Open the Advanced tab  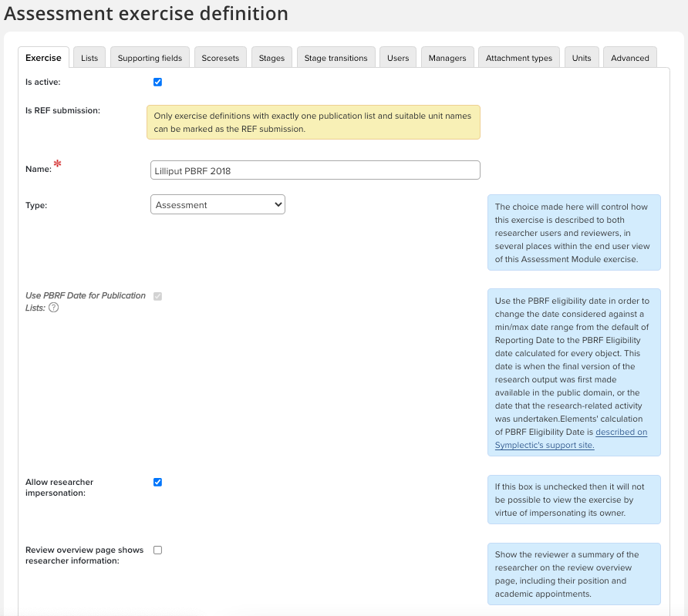[x=630, y=58]
